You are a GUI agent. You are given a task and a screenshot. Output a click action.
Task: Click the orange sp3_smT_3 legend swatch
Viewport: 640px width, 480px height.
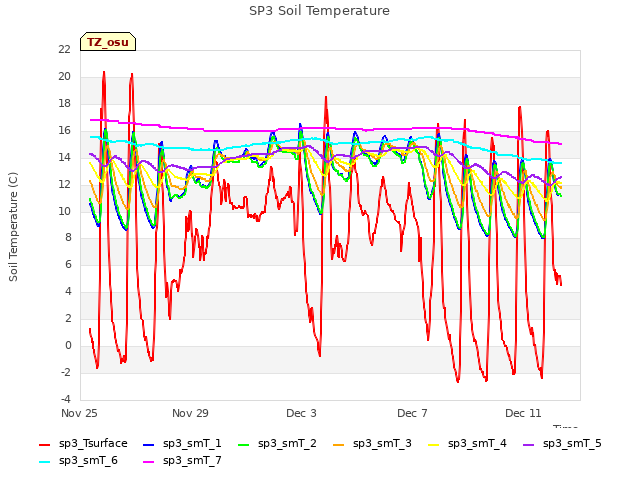coord(339,444)
